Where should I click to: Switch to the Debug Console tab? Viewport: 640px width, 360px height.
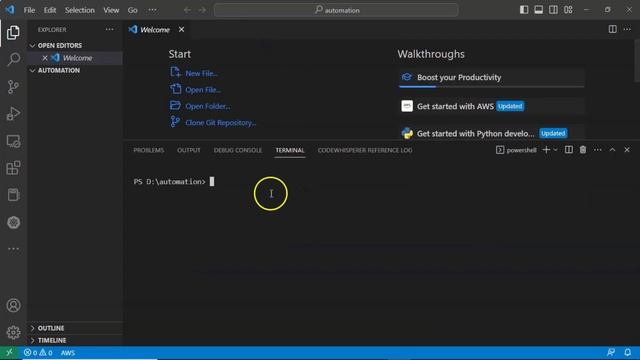coord(238,150)
